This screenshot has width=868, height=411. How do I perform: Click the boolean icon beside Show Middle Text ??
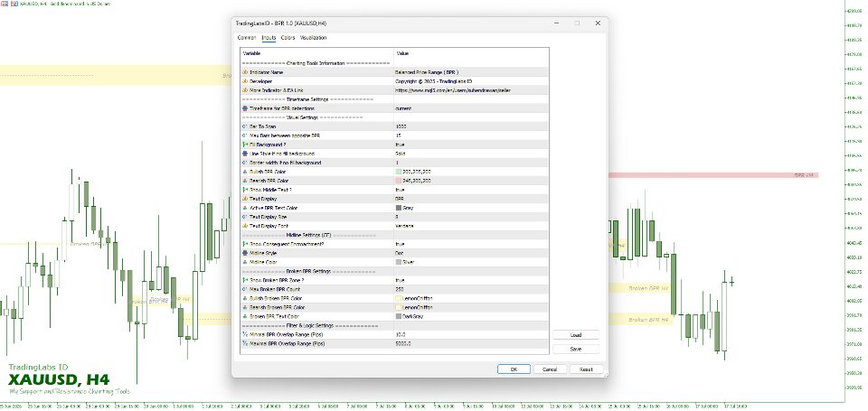coord(245,190)
